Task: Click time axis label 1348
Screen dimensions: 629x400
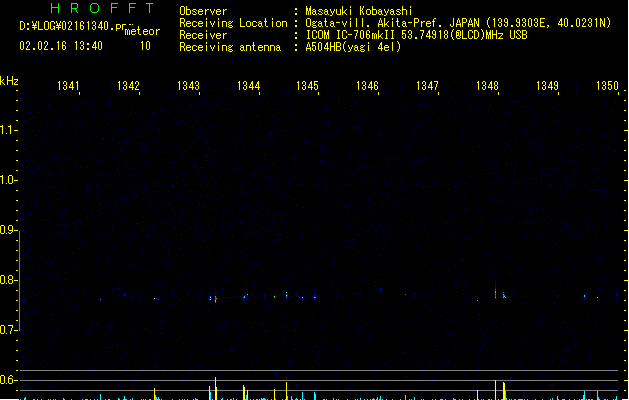Action: pyautogui.click(x=487, y=86)
